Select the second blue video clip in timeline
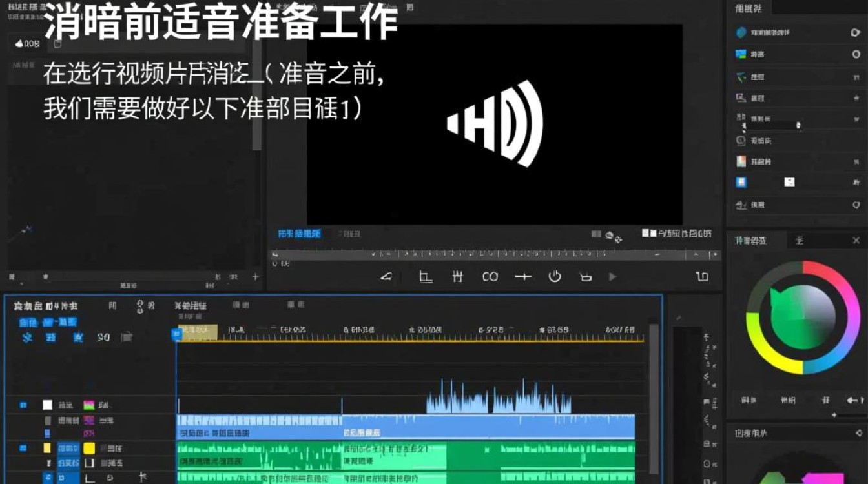Viewport: 868px width, 484px height. click(488, 427)
